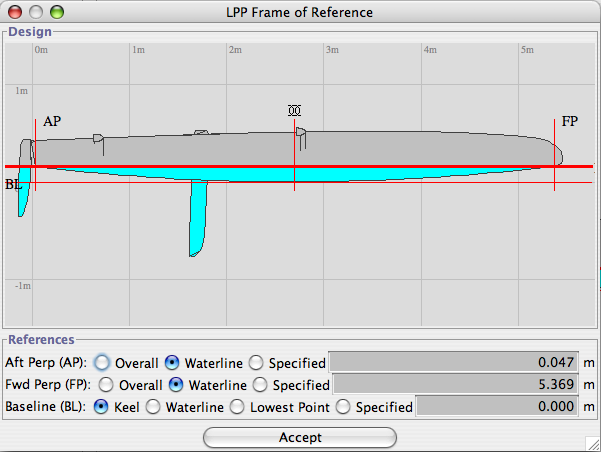Select Overall for Aft Perp (AP)
This screenshot has height=452, width=601.
point(102,363)
